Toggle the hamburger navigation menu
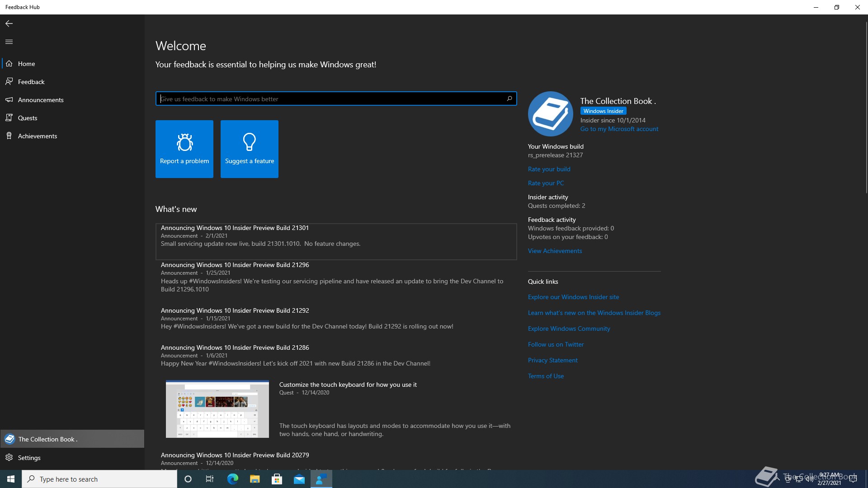Screen dimensions: 868x488 9,42
